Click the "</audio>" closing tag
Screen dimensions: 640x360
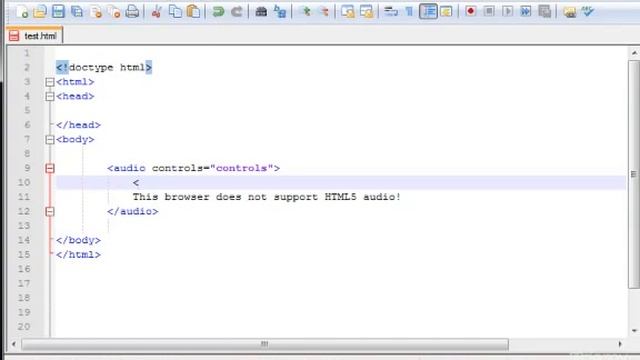pyautogui.click(x=133, y=211)
